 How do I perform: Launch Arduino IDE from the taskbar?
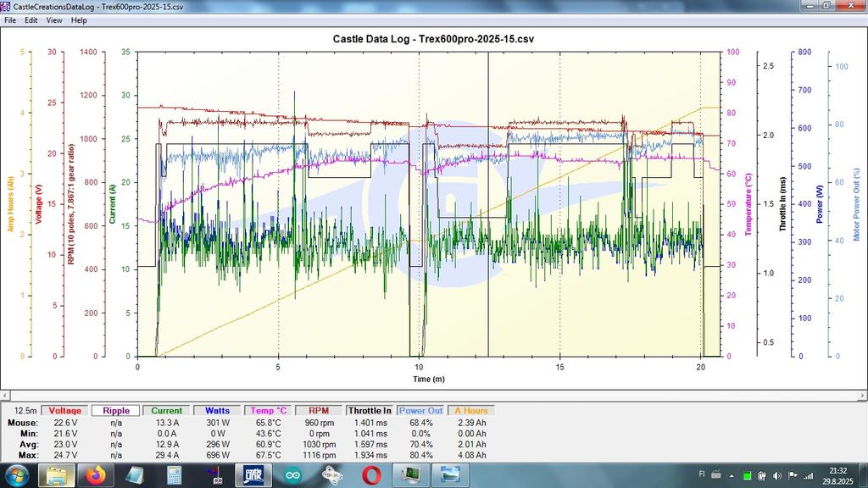(292, 475)
